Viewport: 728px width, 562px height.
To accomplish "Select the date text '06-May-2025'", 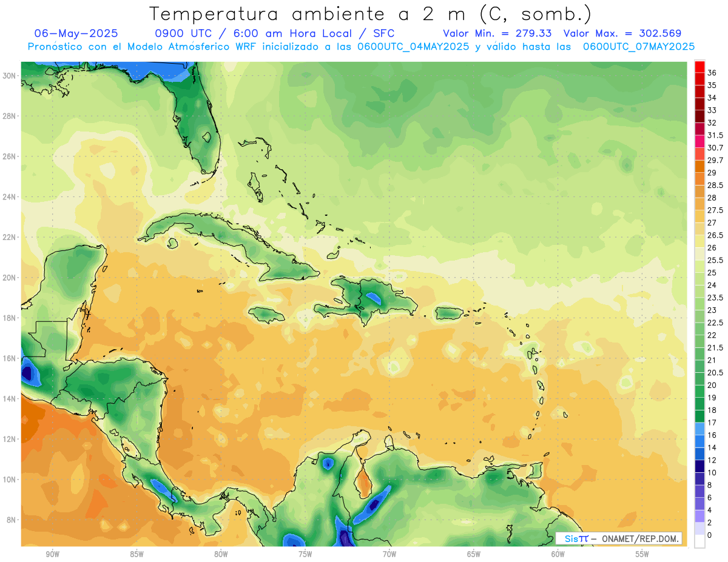I will tap(76, 33).
